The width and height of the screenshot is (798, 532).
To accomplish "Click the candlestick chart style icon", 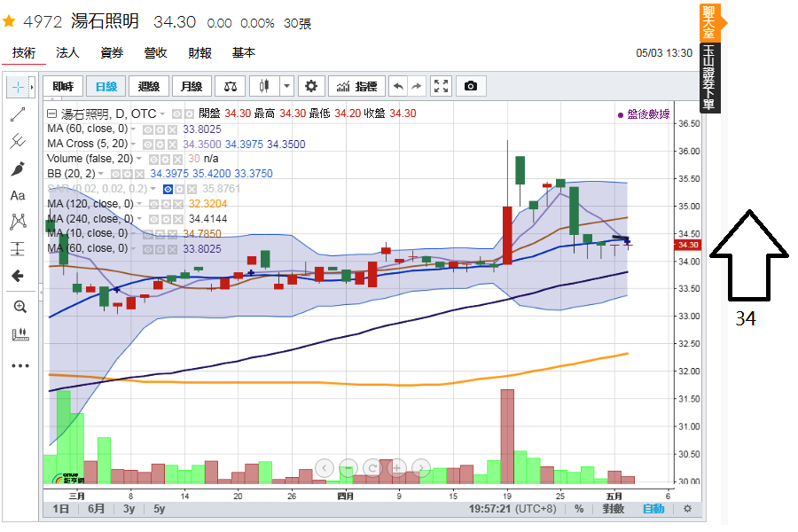I will (x=264, y=86).
